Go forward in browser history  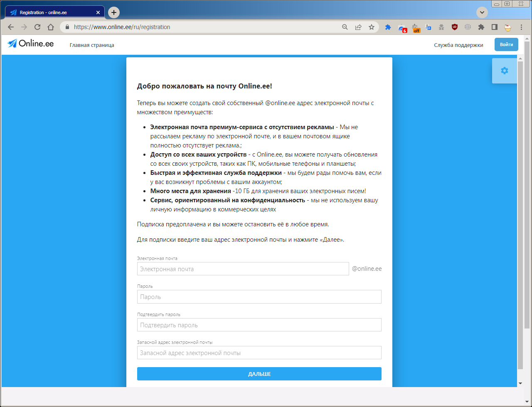pos(24,27)
